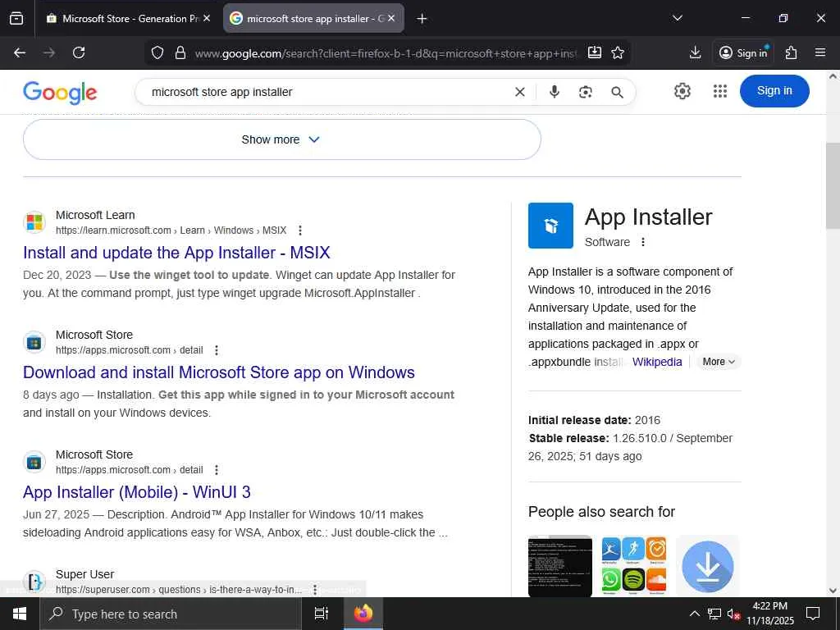
Task: Open Firefox View at the tab bar start
Action: click(x=16, y=19)
